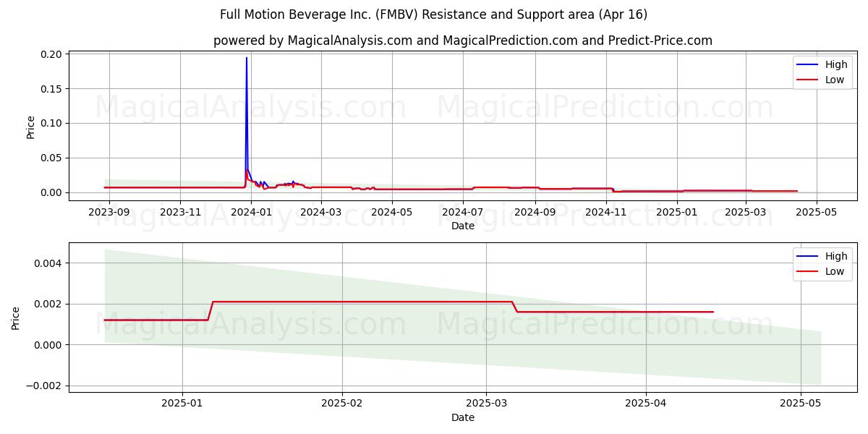Click the 'Price' axis label of top chart
Viewport: 868px width, 434px height.
click(30, 126)
